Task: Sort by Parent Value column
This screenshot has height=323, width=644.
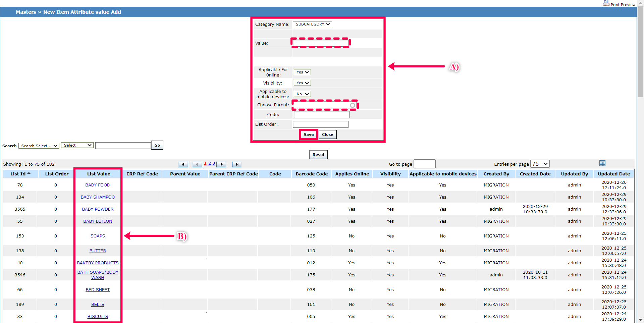Action: 185,174
